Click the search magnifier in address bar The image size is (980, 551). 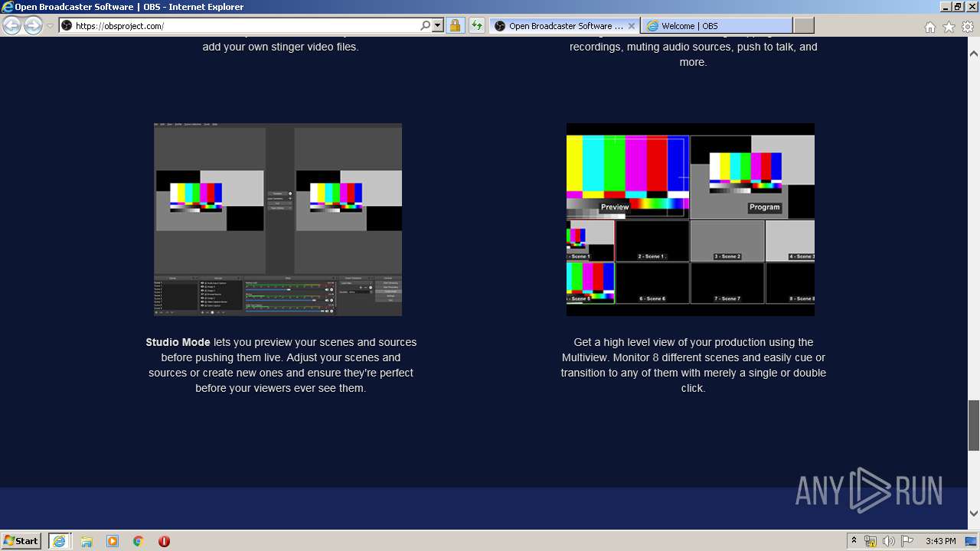pyautogui.click(x=426, y=25)
